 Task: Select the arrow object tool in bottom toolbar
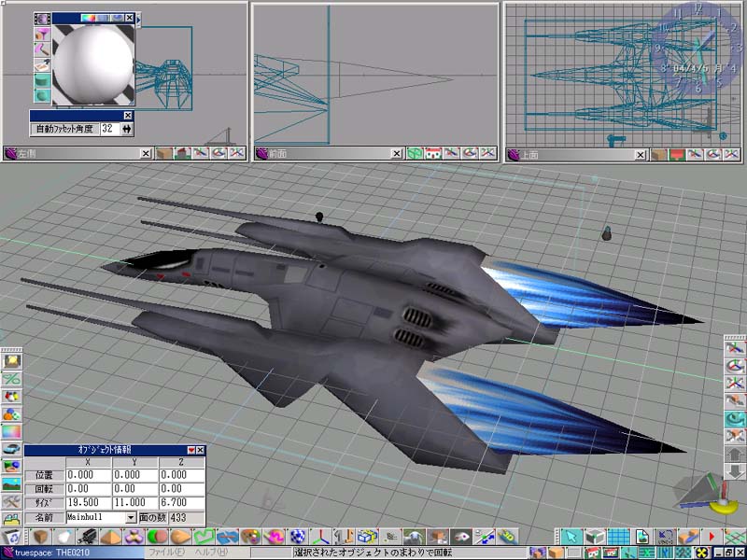(x=569, y=537)
